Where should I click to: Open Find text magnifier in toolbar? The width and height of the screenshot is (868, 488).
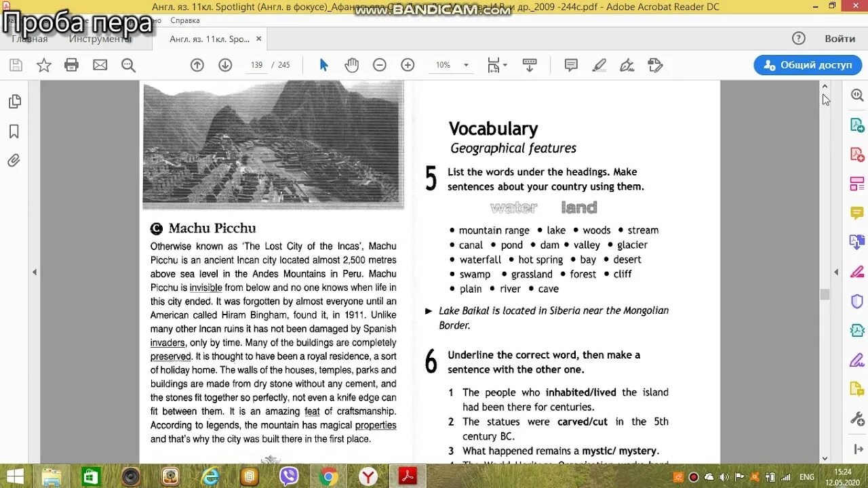point(128,65)
